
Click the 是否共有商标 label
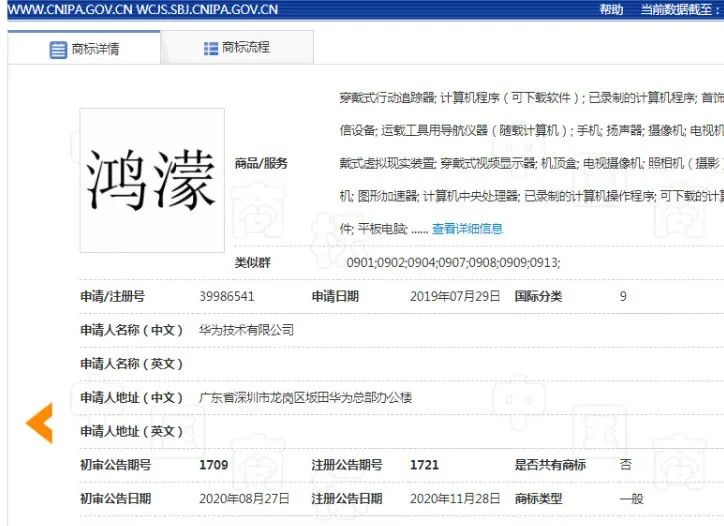click(550, 465)
